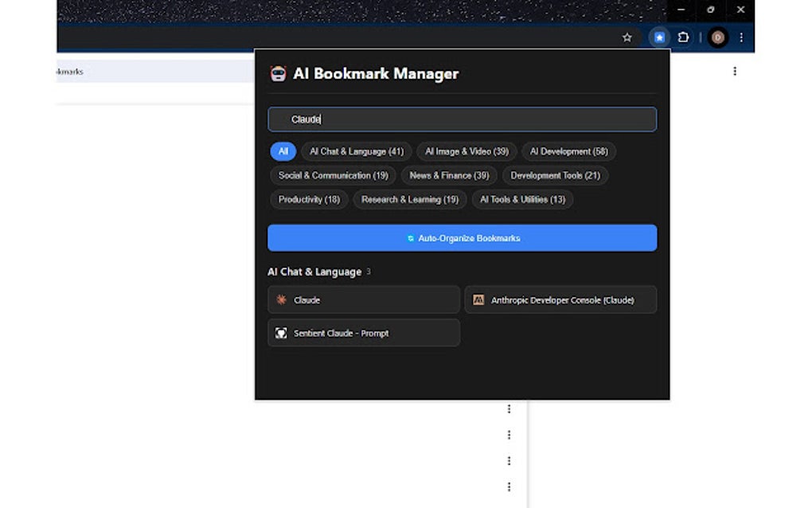Viewport: 812px width, 508px height.
Task: Click the robot icon beside AI Bookmark Manager
Action: pos(279,73)
